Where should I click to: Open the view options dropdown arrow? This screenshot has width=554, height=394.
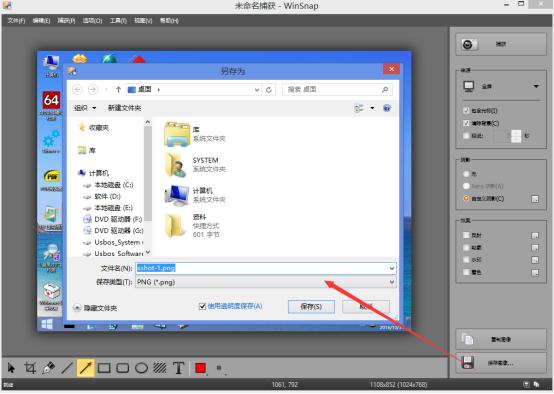point(372,108)
